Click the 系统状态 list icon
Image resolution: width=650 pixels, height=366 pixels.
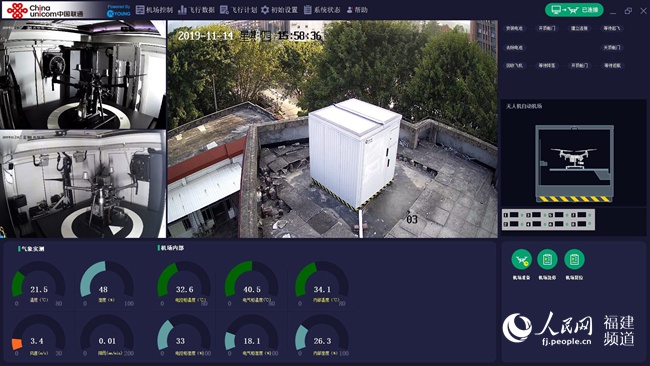click(308, 10)
